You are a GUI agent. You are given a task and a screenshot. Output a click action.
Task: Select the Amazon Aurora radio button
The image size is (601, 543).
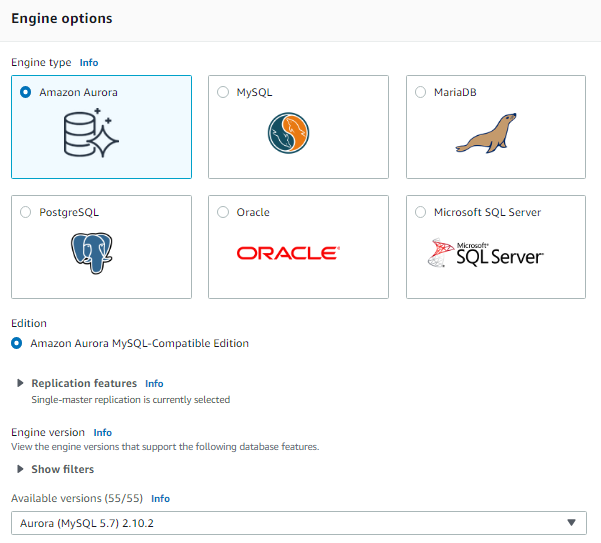tap(26, 92)
